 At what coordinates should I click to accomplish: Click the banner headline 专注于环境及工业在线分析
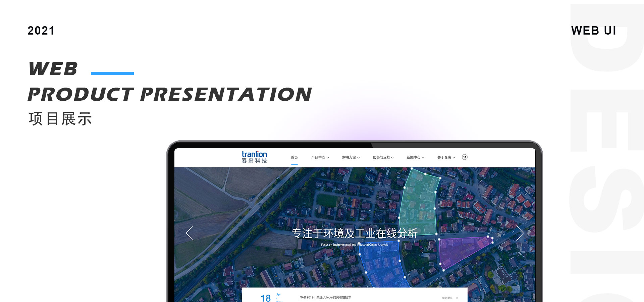click(355, 233)
